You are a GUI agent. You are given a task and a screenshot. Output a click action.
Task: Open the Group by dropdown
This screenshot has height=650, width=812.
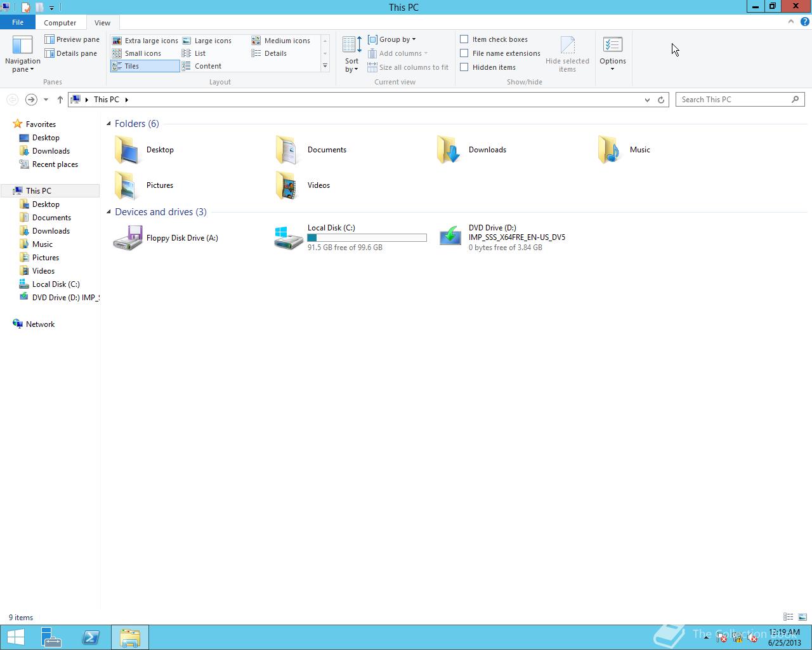coord(392,39)
